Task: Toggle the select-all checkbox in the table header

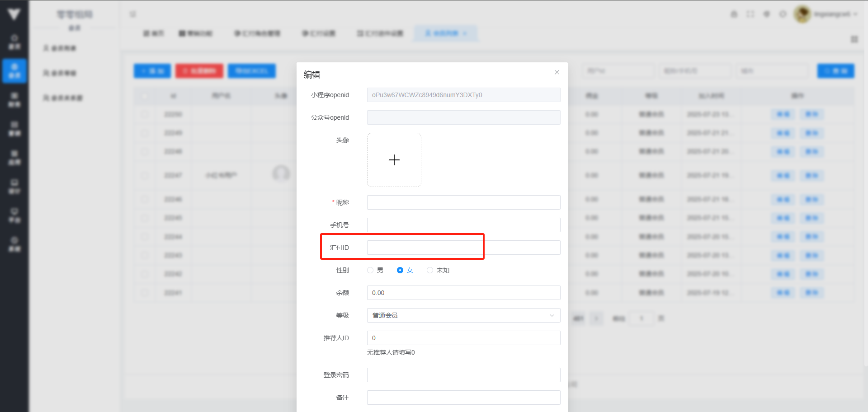Action: (x=145, y=96)
